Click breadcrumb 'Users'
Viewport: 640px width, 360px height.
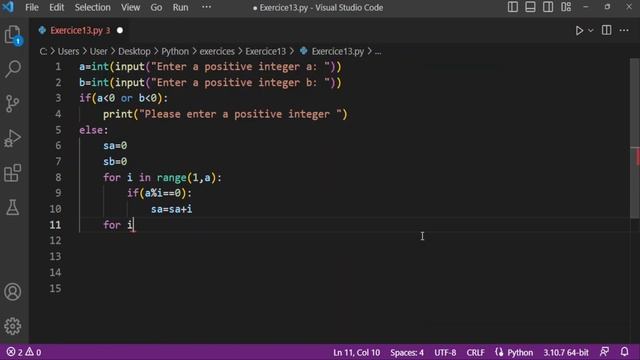coord(68,51)
